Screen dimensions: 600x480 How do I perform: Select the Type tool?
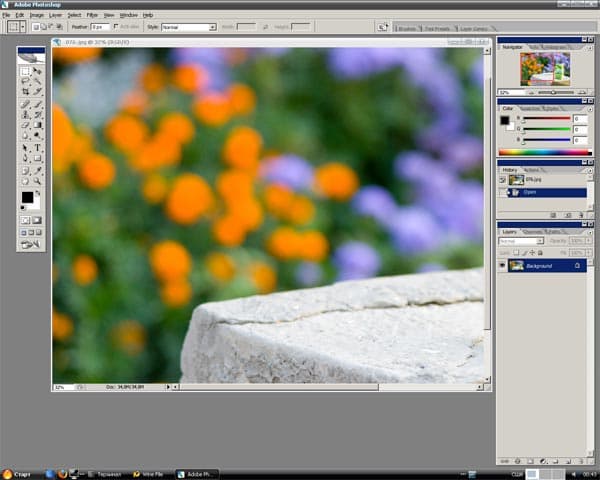pyautogui.click(x=37, y=148)
